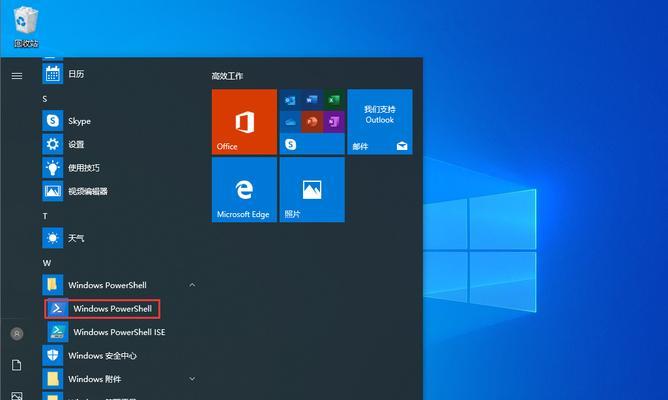
Task: Launch the Windows PowerShell app entry
Action: tap(102, 309)
